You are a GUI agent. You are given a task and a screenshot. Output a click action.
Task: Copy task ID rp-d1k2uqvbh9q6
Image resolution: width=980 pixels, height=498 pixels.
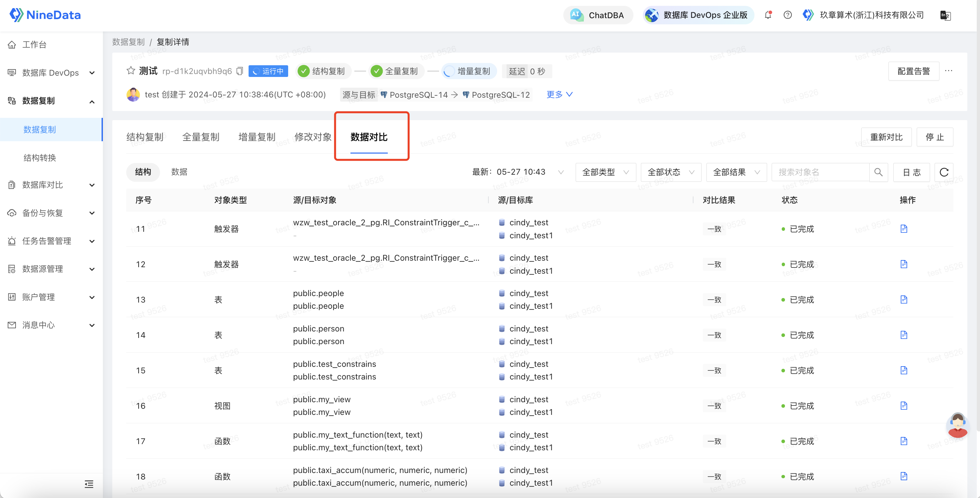pos(240,71)
